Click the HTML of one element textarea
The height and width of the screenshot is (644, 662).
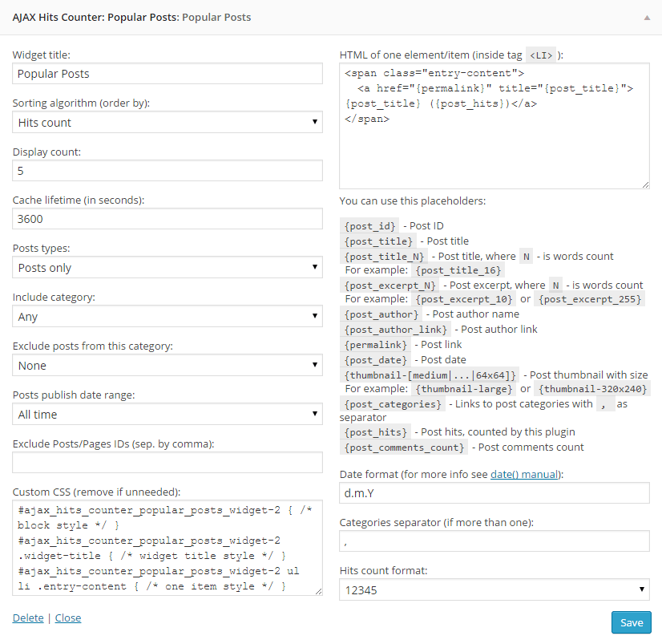tap(494, 126)
